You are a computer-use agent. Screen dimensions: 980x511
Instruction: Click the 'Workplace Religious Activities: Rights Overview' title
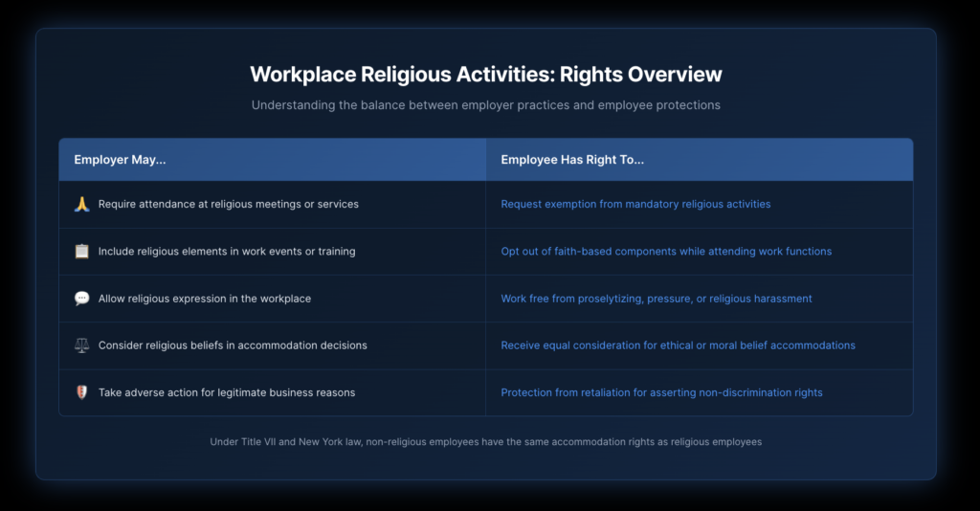click(x=485, y=75)
